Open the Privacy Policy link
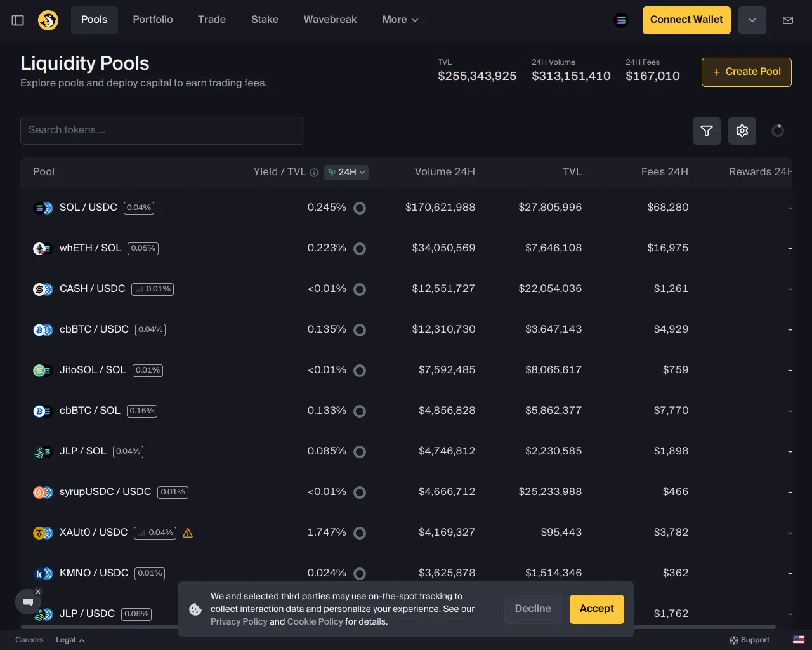Screen dimensions: 812x650 pyautogui.click(x=239, y=622)
